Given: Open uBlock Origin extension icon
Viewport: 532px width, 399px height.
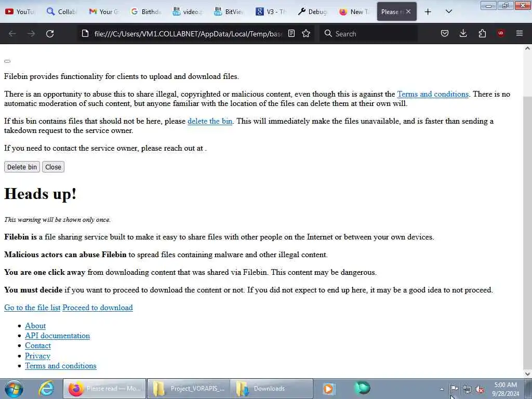Looking at the screenshot, I should pyautogui.click(x=501, y=33).
